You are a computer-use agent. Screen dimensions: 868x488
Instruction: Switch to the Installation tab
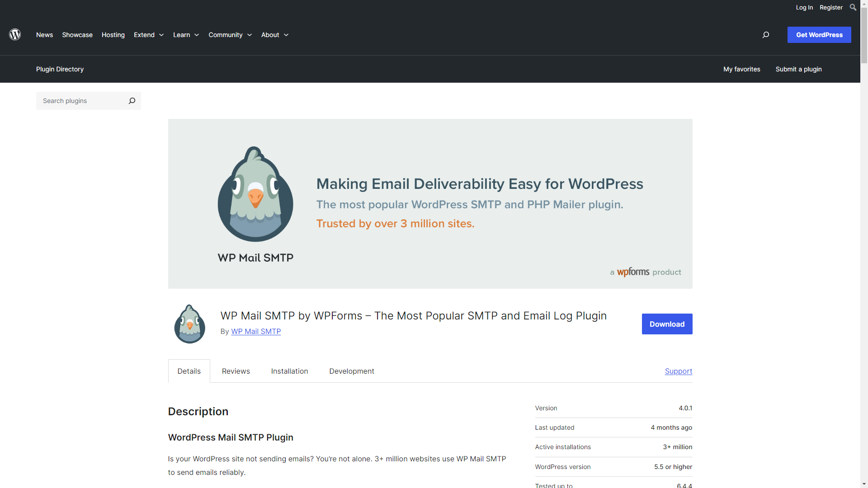pos(289,371)
